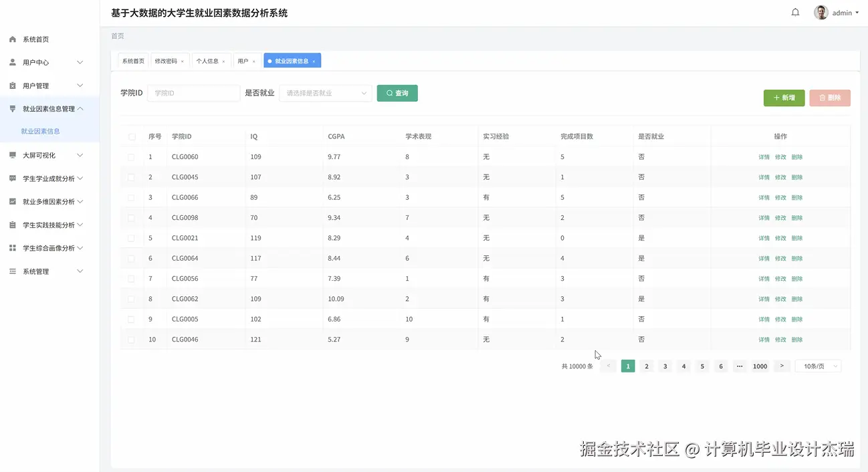This screenshot has height=472, width=868.
Task: Open notifications via the bell icon
Action: [x=795, y=13]
